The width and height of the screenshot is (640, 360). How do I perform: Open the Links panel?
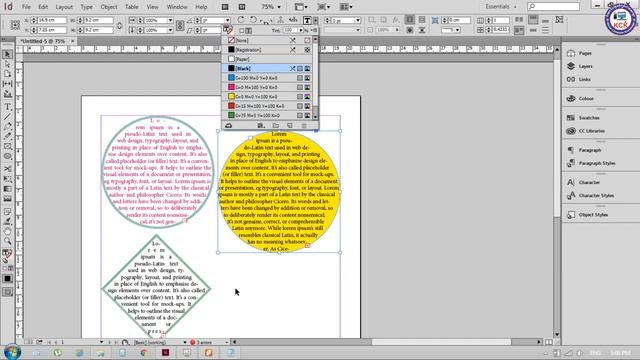(584, 79)
